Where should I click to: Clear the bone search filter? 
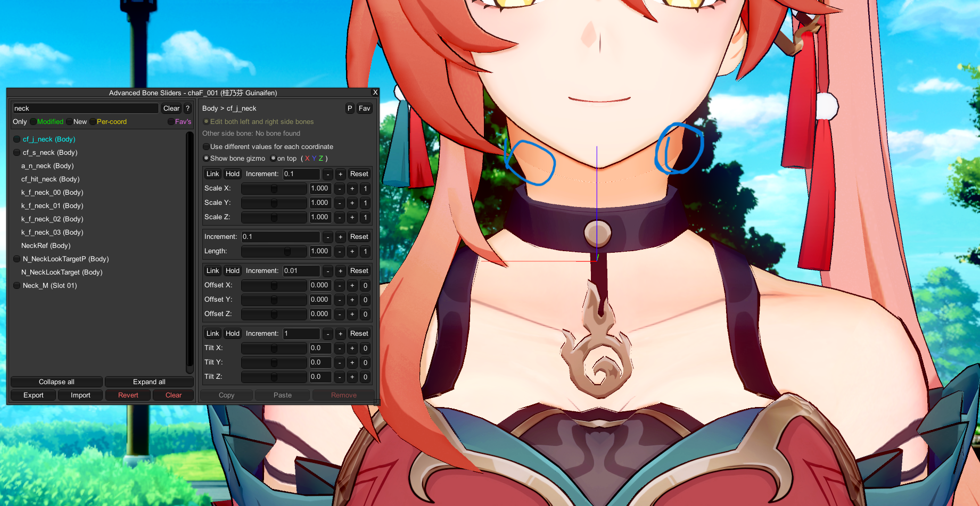171,108
